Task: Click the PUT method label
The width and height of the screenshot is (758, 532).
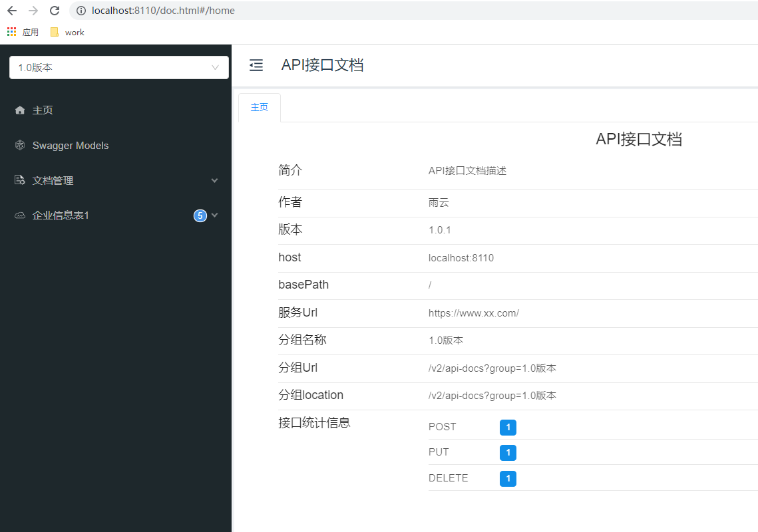Action: 439,452
